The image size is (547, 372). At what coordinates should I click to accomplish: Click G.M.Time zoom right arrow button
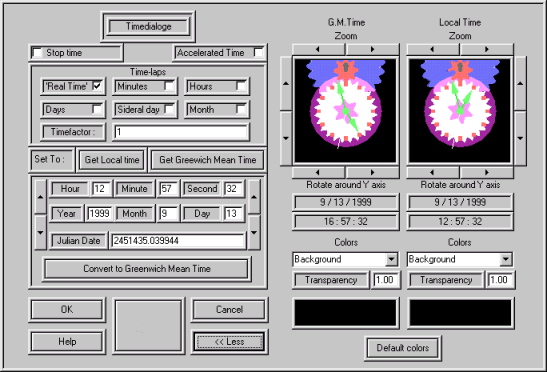[373, 49]
